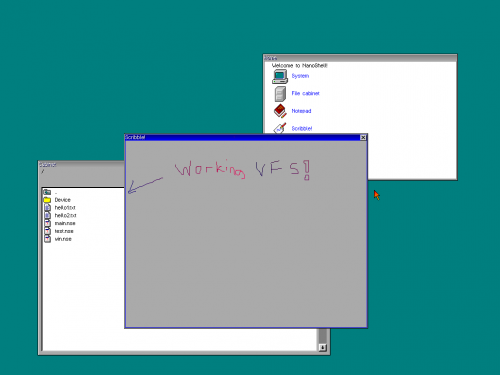Click the parent-directory back folder icon in Cabinet
The width and height of the screenshot is (500, 375).
click(47, 192)
